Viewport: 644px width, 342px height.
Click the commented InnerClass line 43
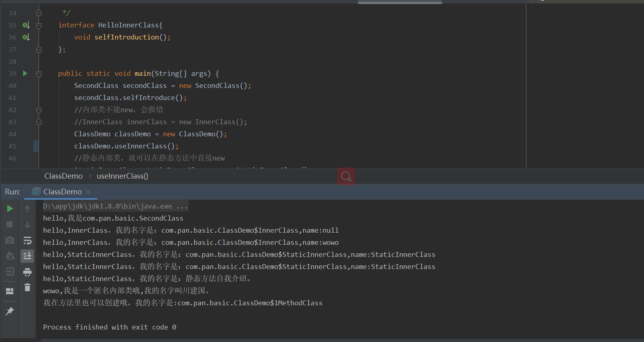point(160,122)
